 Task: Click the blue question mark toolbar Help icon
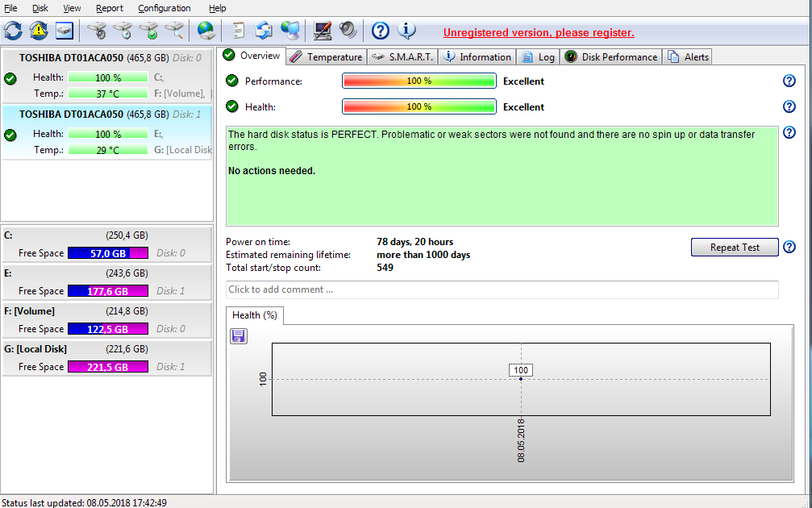[x=381, y=31]
